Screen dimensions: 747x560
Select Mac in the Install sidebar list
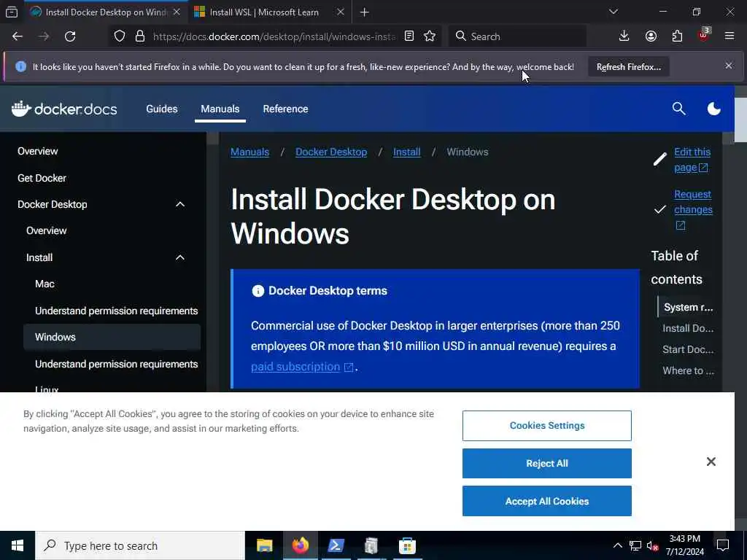tap(44, 284)
